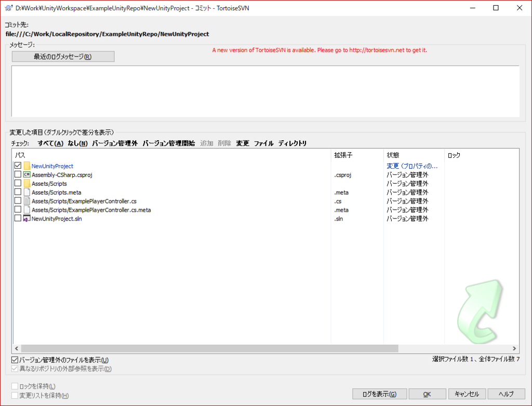Click the NewUnityProject folder icon

click(27, 166)
